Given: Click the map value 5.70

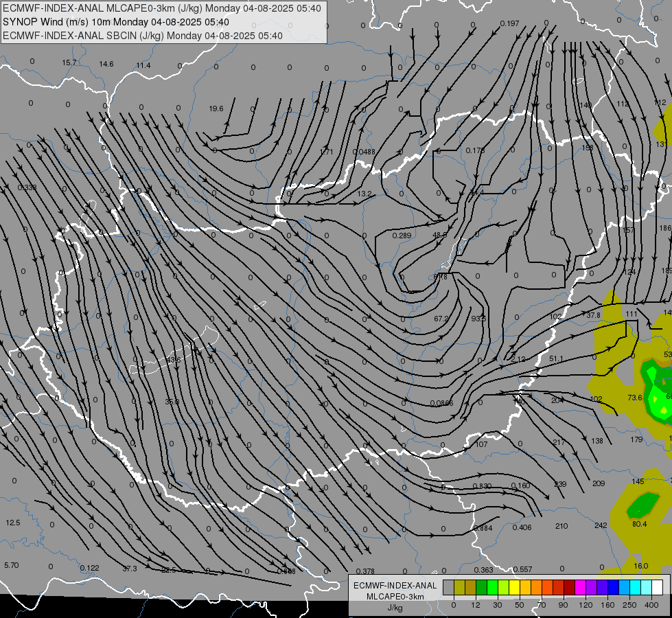Looking at the screenshot, I should [12, 565].
